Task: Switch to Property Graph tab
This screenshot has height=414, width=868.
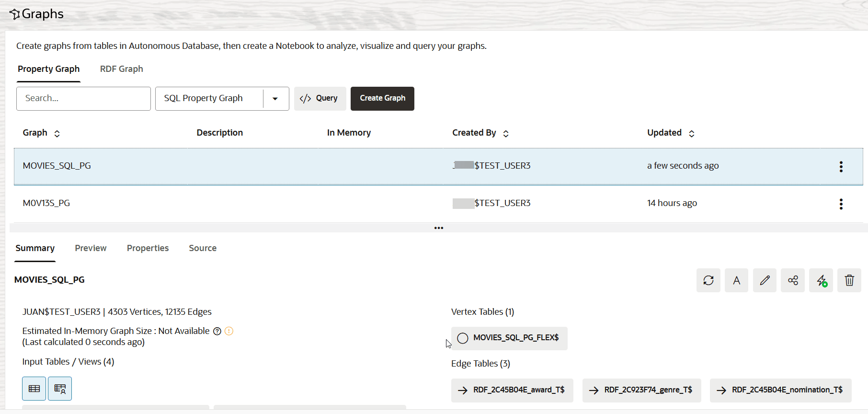Action: pos(49,69)
